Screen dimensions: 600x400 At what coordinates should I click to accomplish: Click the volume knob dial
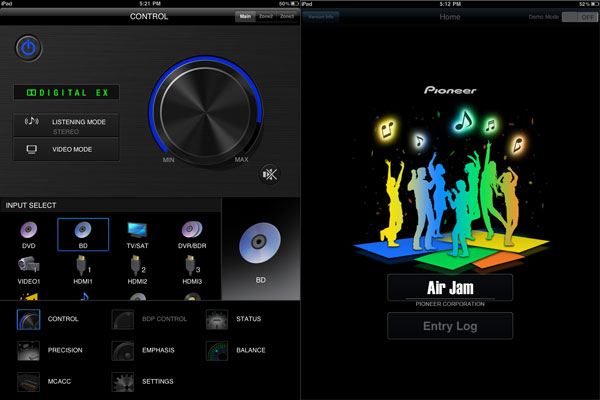pyautogui.click(x=205, y=113)
